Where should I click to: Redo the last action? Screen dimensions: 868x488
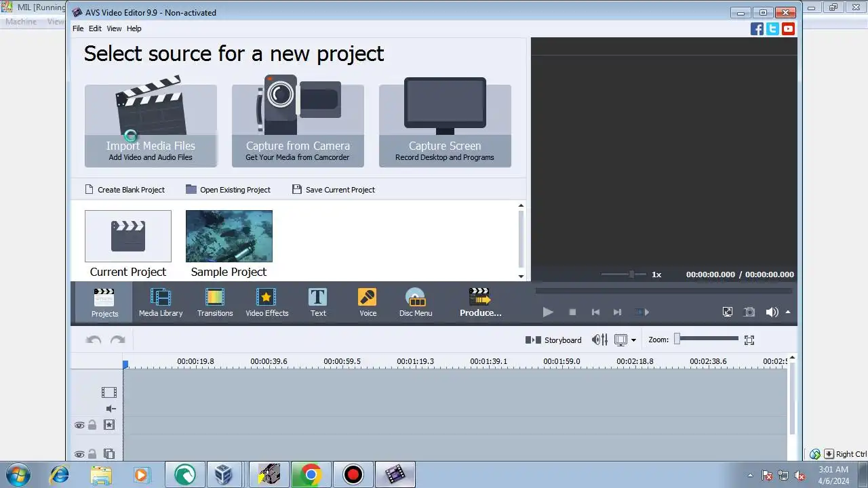pos(117,340)
